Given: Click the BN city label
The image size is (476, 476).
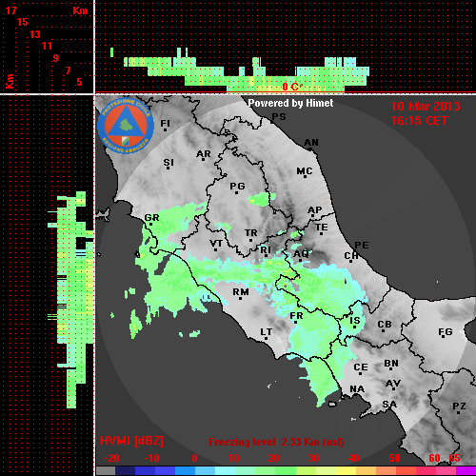Looking at the screenshot, I should (x=391, y=364).
